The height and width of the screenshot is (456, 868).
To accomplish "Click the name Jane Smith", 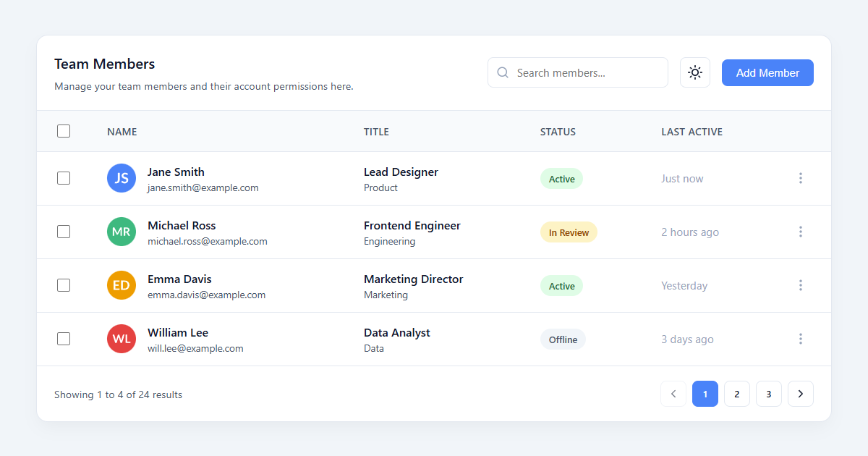I will click(x=176, y=172).
